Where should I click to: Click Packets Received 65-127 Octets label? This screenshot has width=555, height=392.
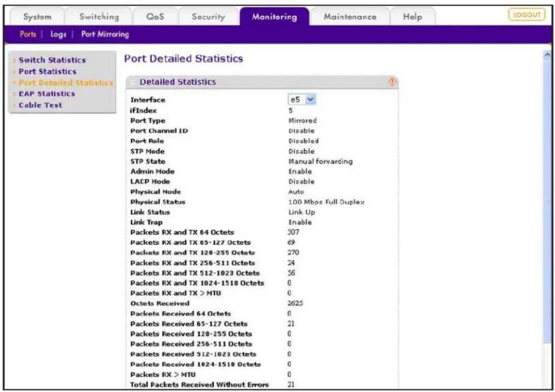[189, 324]
